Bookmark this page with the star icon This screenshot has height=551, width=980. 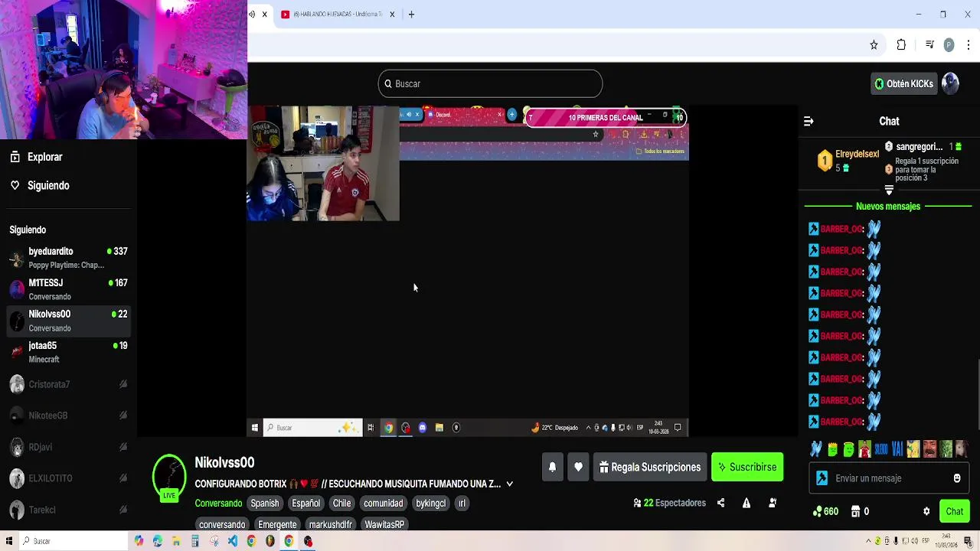[x=874, y=45]
